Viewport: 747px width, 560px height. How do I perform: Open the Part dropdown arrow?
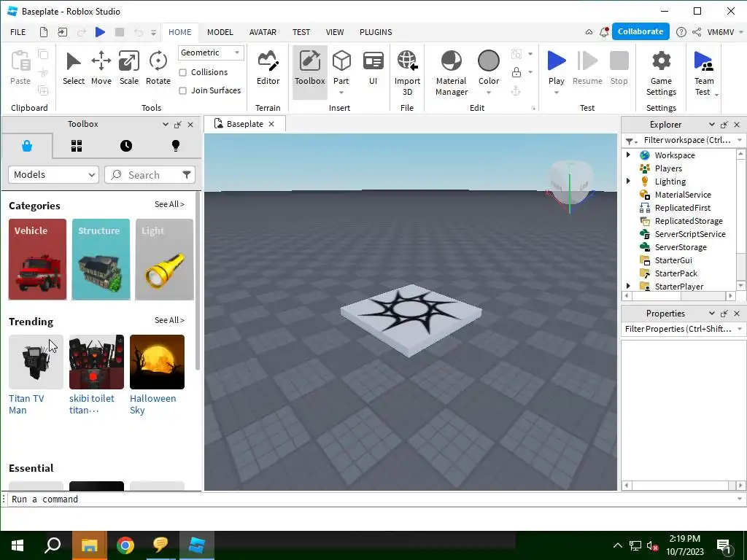(341, 93)
